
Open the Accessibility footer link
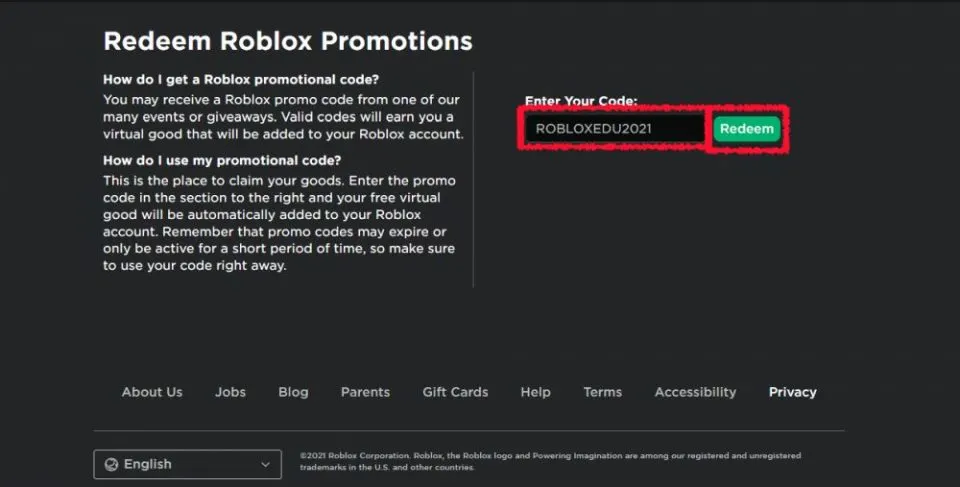tap(695, 392)
